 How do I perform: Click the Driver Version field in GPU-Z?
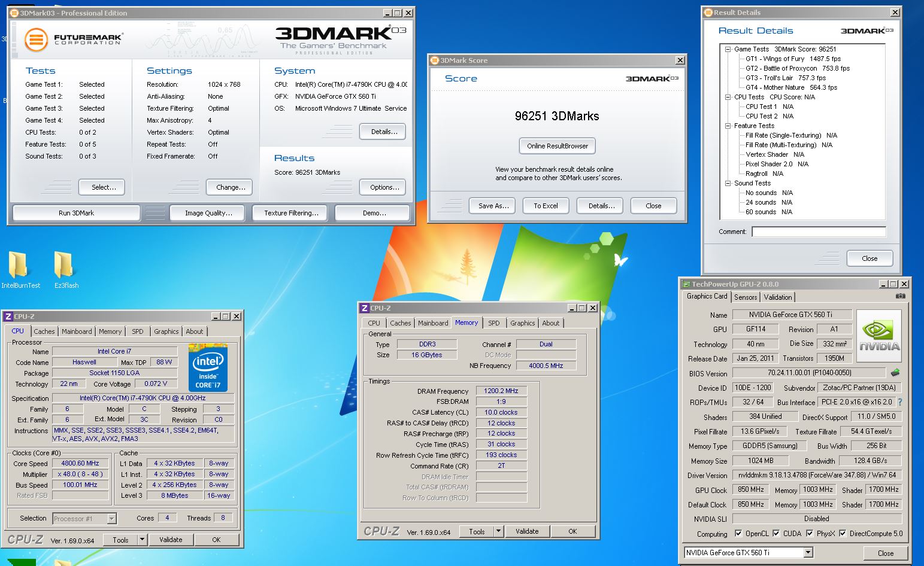tap(817, 475)
